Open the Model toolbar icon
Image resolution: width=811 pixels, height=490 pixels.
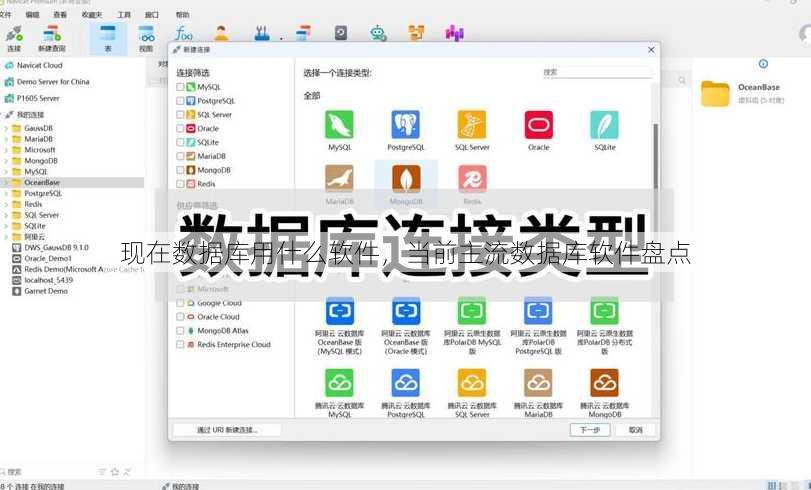pos(416,34)
